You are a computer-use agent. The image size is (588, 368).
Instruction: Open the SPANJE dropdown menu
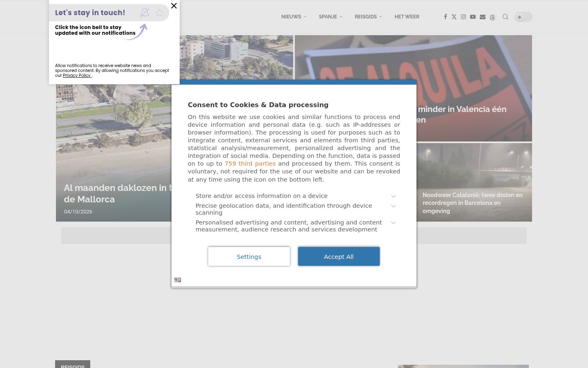330,17
